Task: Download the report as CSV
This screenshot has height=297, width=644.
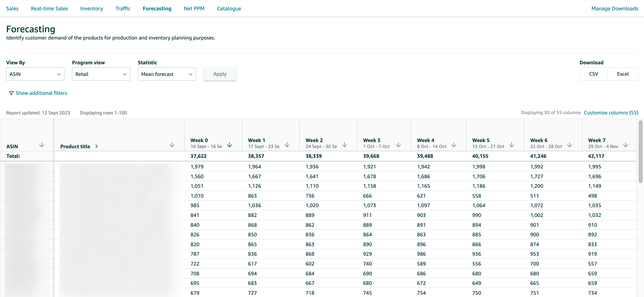Action: [x=593, y=74]
